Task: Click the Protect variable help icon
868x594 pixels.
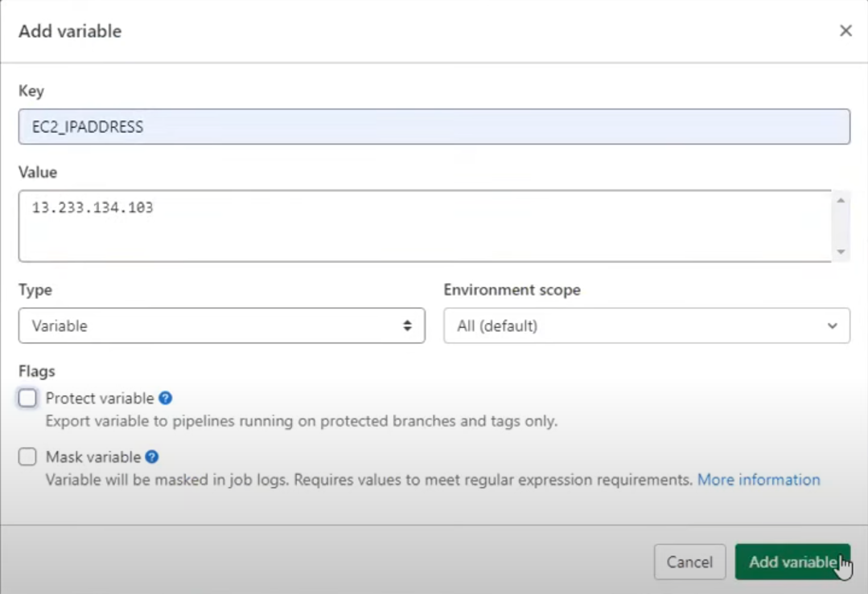Action: pyautogui.click(x=166, y=398)
